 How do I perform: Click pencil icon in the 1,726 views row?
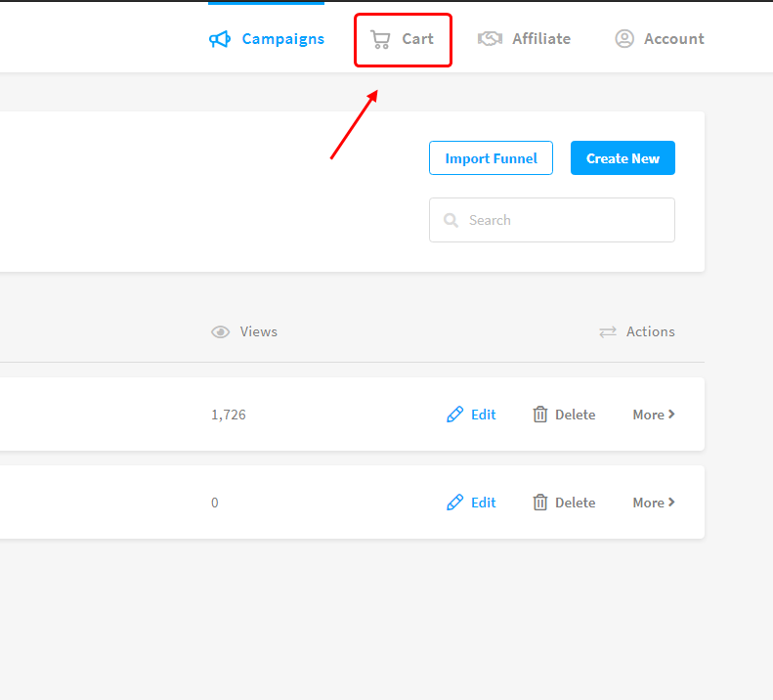(454, 415)
